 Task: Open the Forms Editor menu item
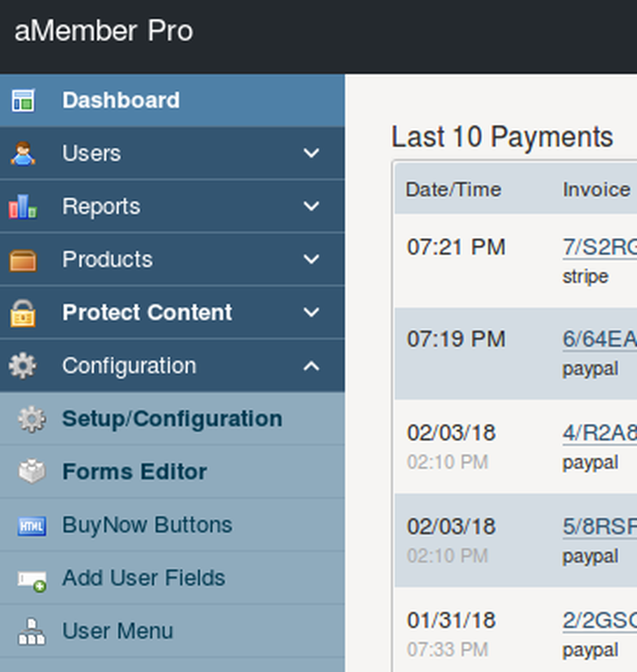134,472
